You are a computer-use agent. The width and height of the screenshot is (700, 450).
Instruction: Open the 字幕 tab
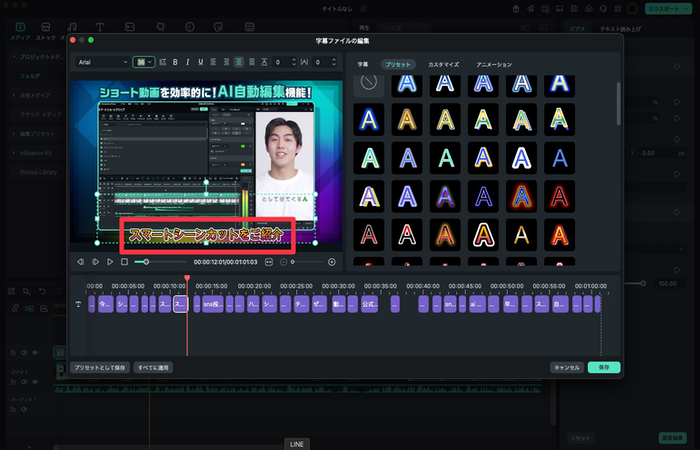363,64
